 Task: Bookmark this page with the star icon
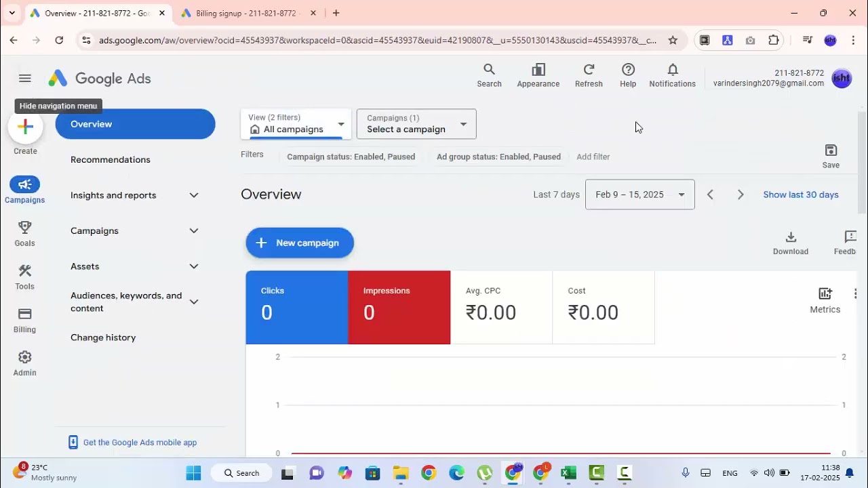(673, 40)
